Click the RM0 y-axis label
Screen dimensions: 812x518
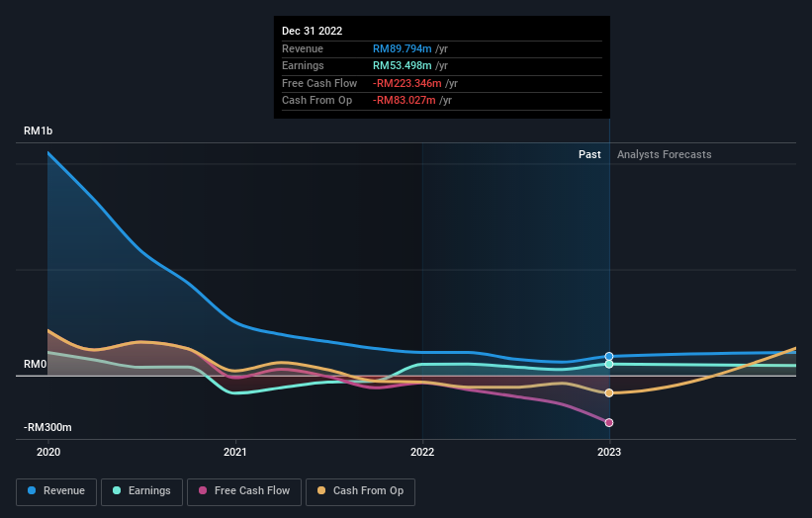35,365
